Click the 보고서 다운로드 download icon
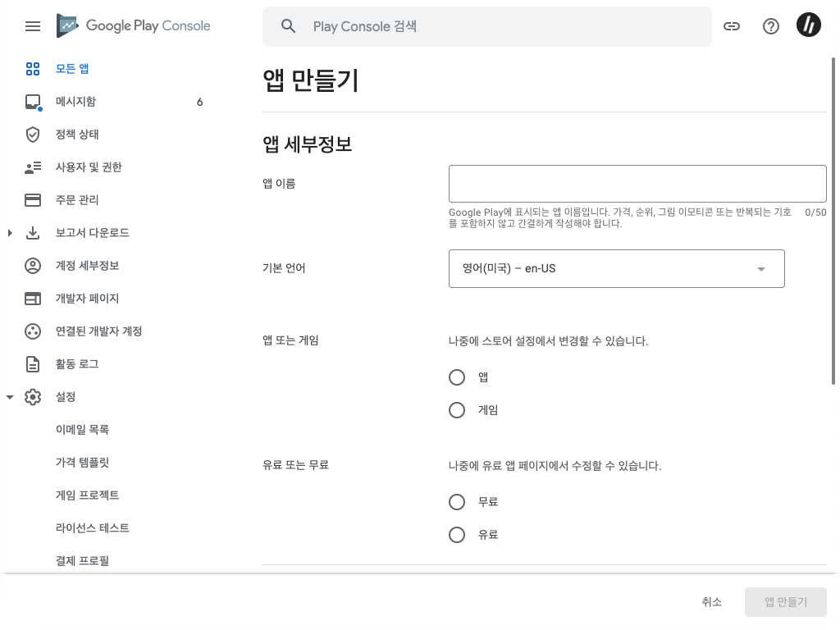This screenshot has width=840, height=630. coord(33,232)
